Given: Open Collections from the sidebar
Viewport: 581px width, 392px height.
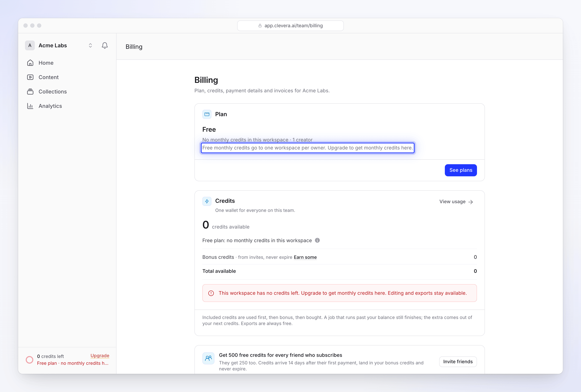Looking at the screenshot, I should click(x=67, y=92).
